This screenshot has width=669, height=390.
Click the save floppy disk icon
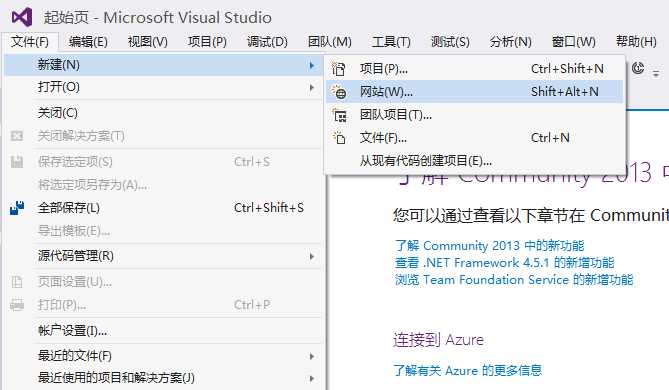click(x=17, y=162)
